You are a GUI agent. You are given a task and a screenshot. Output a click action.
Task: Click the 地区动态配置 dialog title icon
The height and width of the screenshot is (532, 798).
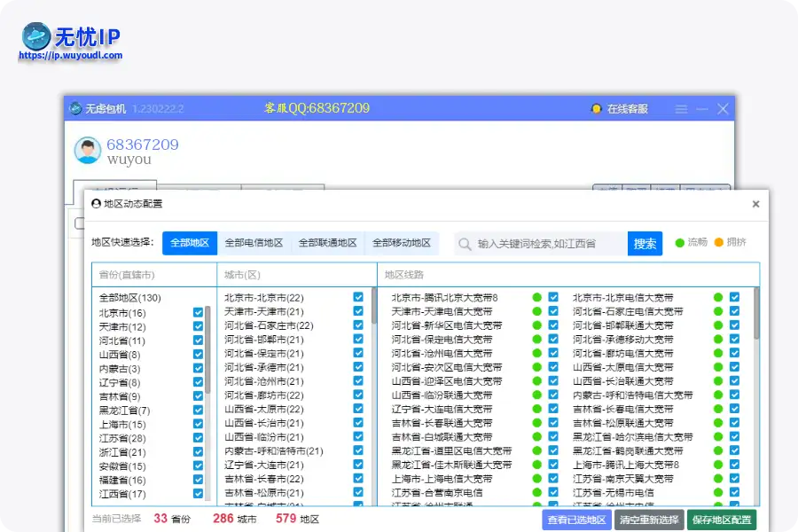[97, 204]
